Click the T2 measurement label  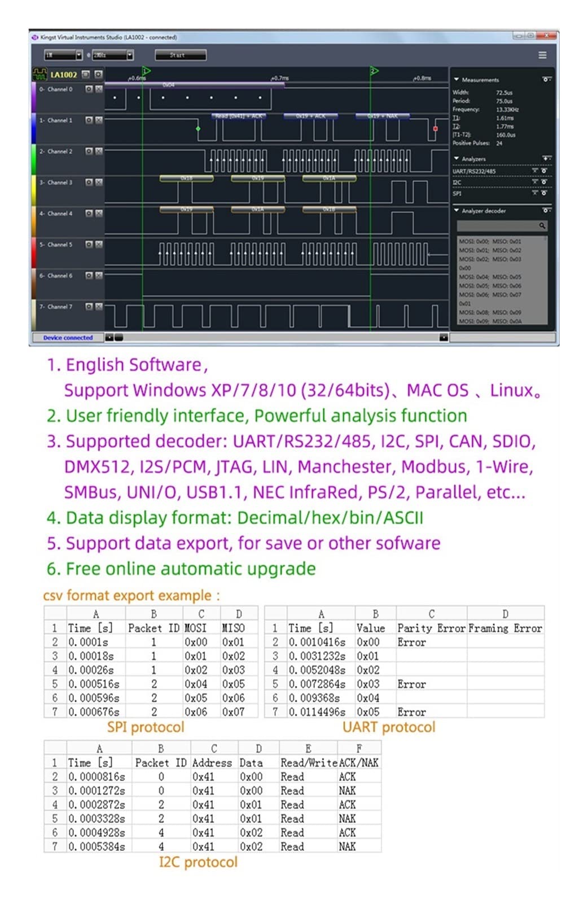456,126
